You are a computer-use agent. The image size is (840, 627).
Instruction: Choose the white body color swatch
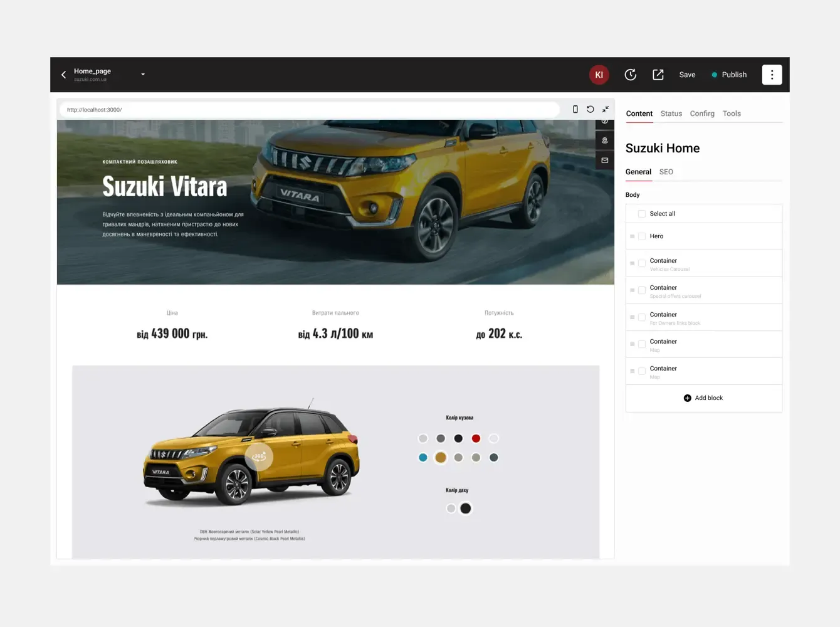pos(494,438)
